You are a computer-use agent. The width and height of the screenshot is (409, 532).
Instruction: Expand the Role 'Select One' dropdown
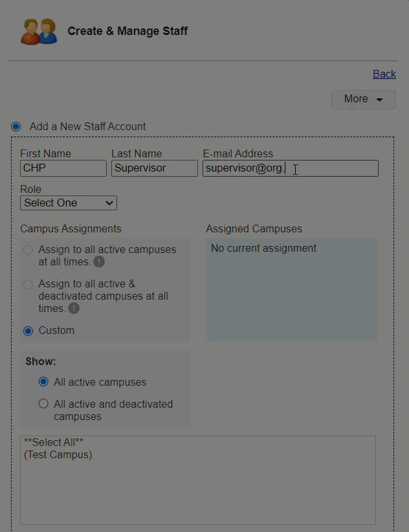(69, 203)
